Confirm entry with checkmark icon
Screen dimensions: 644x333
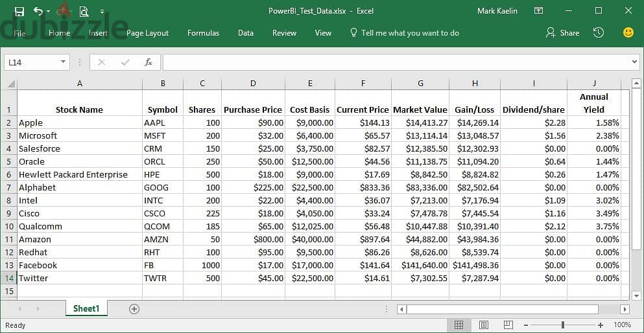[x=125, y=62]
